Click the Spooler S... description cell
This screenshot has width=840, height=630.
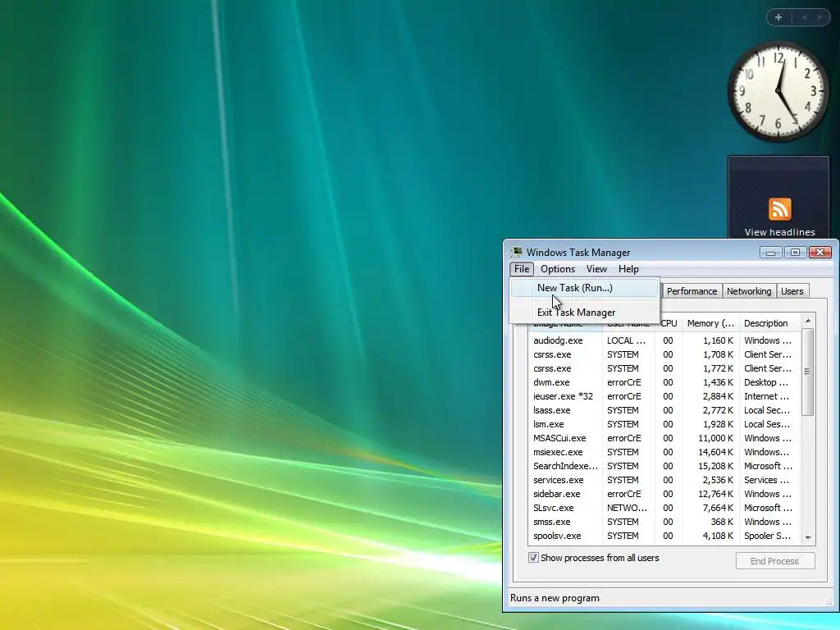(x=767, y=535)
